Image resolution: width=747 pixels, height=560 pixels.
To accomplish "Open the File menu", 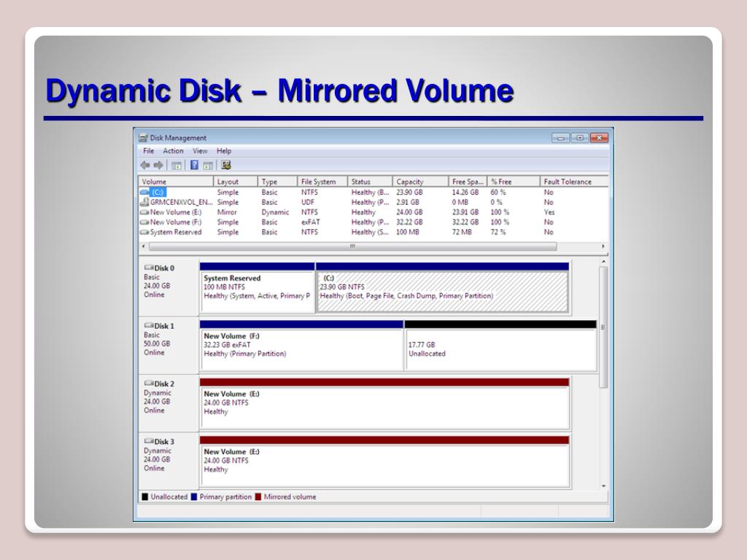I will pos(149,151).
